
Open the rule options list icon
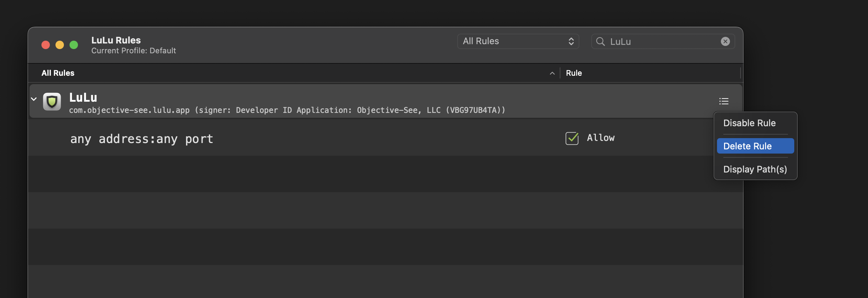tap(724, 101)
